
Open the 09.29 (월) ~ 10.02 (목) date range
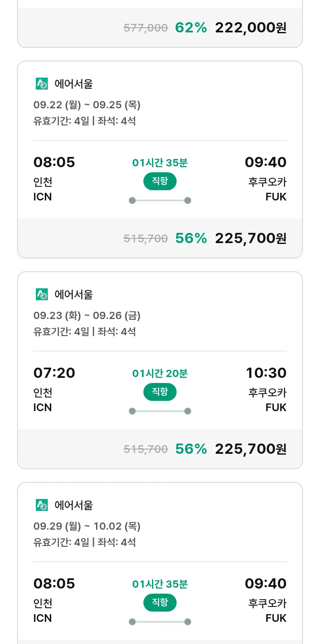click(x=87, y=526)
